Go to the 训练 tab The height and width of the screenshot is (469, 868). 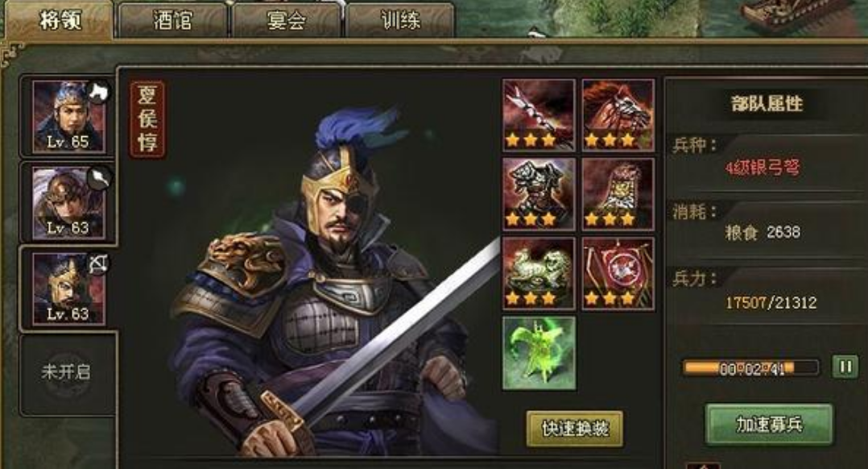[400, 20]
